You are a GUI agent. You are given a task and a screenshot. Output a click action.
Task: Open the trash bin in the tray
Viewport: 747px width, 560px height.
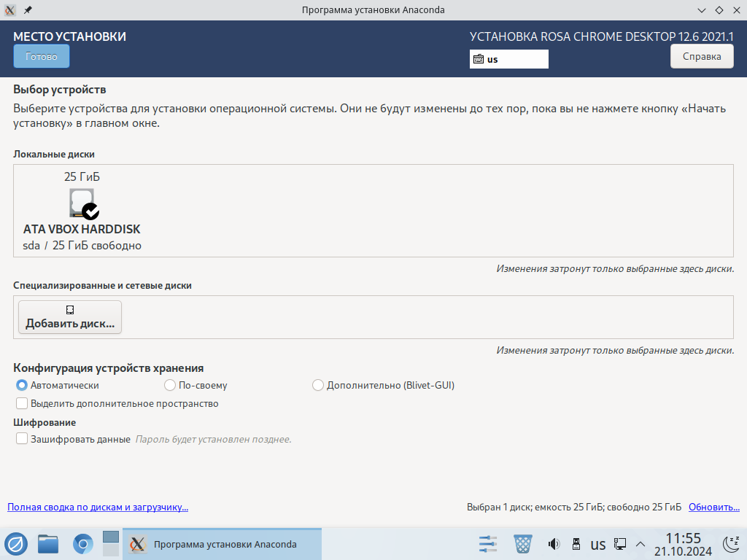pos(523,544)
